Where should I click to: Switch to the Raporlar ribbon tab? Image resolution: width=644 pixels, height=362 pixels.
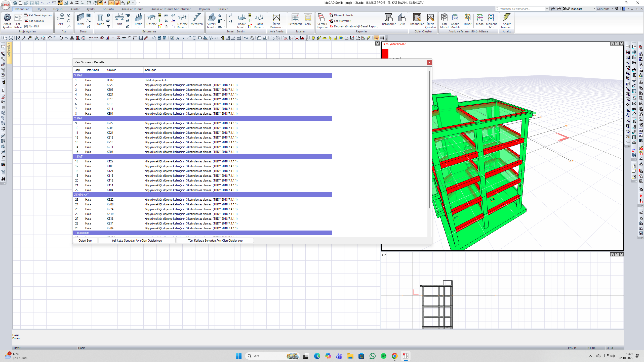[x=204, y=9]
